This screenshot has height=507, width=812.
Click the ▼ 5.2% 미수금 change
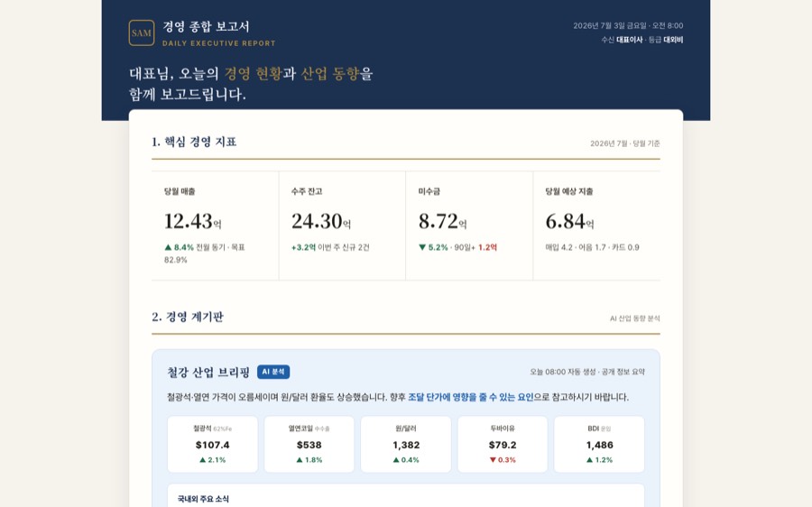[x=433, y=247]
